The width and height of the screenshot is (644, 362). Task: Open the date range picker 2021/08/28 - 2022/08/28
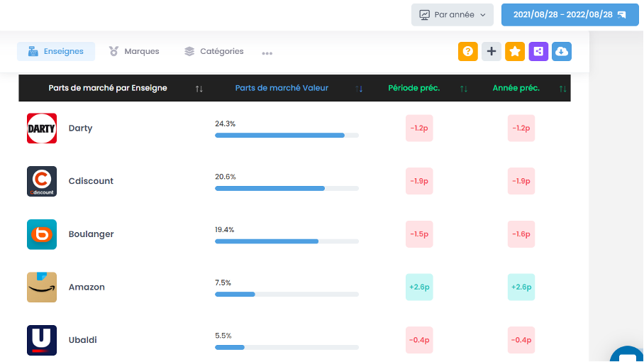pos(570,14)
